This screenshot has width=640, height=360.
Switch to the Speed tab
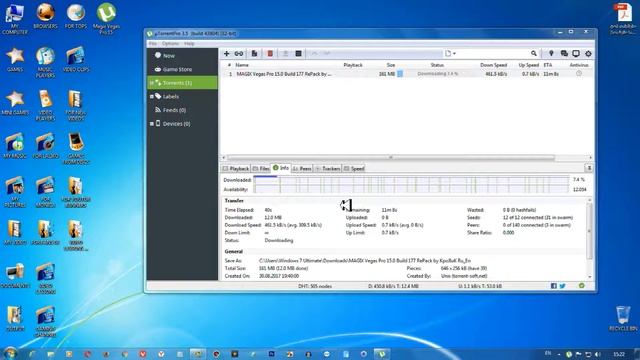pos(354,169)
